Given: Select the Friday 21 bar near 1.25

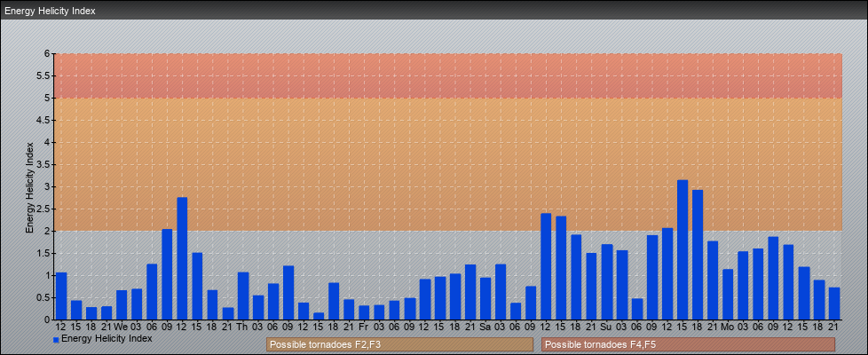Looking at the screenshot, I should 470,292.
